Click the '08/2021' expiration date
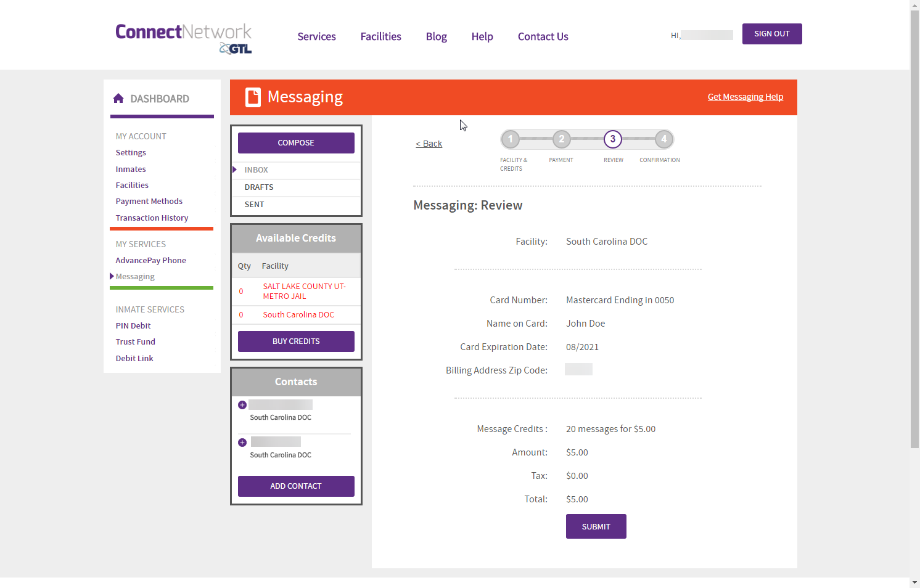This screenshot has height=588, width=920. (582, 347)
